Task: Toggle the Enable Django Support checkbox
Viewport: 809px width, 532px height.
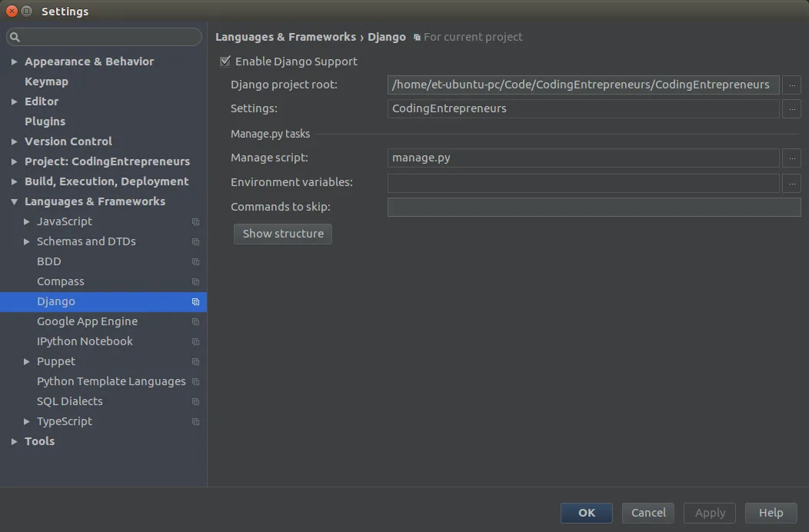Action: (x=225, y=62)
